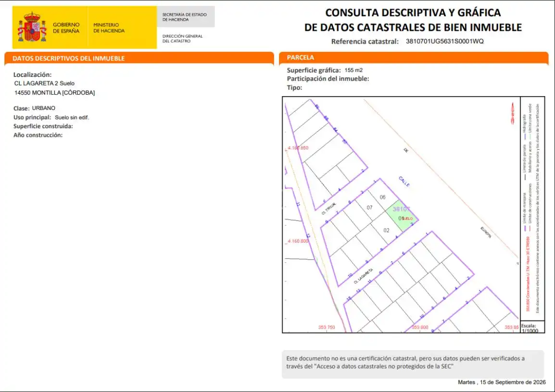The height and width of the screenshot is (392, 555).
Task: Click the 'Escala: 1/1000' scale box
Action: tap(532, 327)
